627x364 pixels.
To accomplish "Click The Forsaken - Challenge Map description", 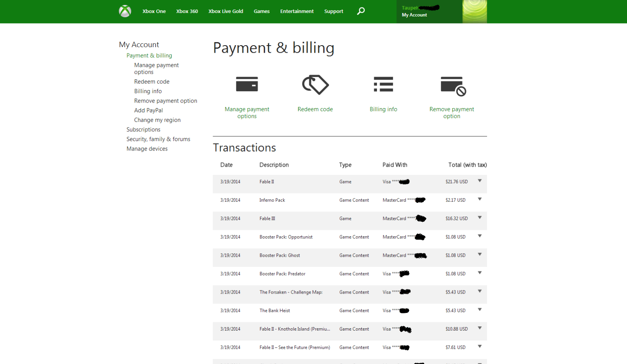I will [x=291, y=292].
